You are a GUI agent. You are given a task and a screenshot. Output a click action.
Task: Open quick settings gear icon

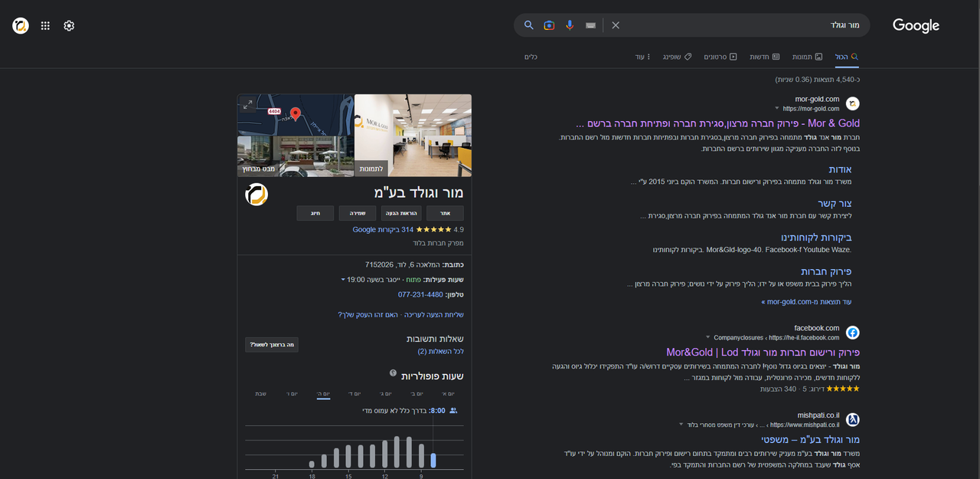(69, 25)
